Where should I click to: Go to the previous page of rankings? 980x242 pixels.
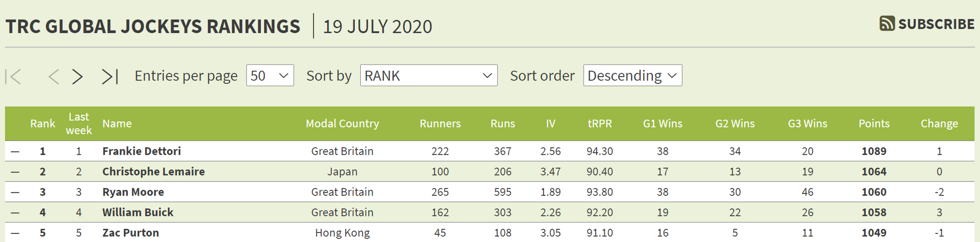coord(54,77)
